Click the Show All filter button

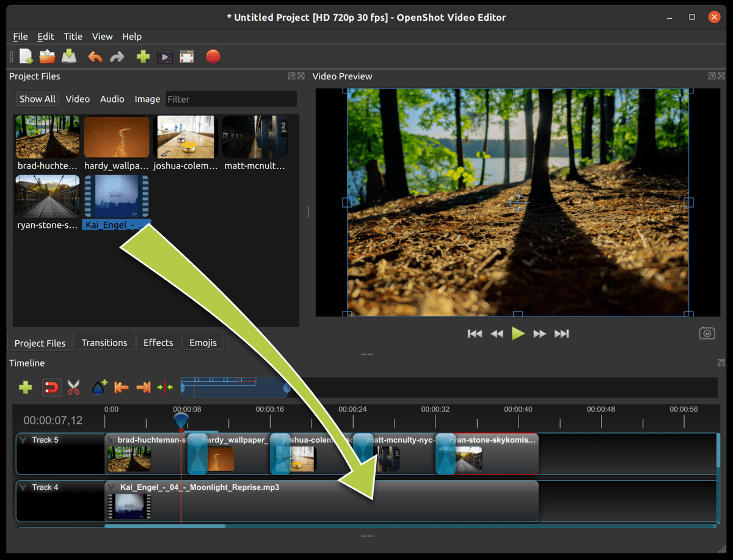point(37,98)
